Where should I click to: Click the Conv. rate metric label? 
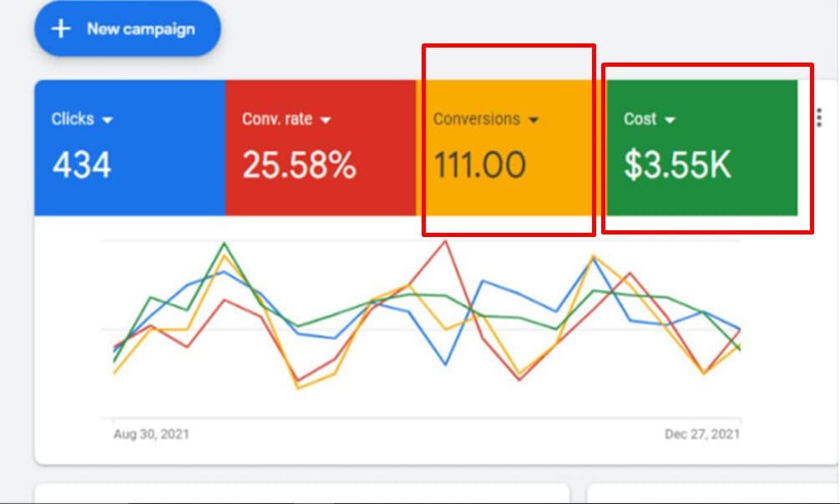coord(277,118)
